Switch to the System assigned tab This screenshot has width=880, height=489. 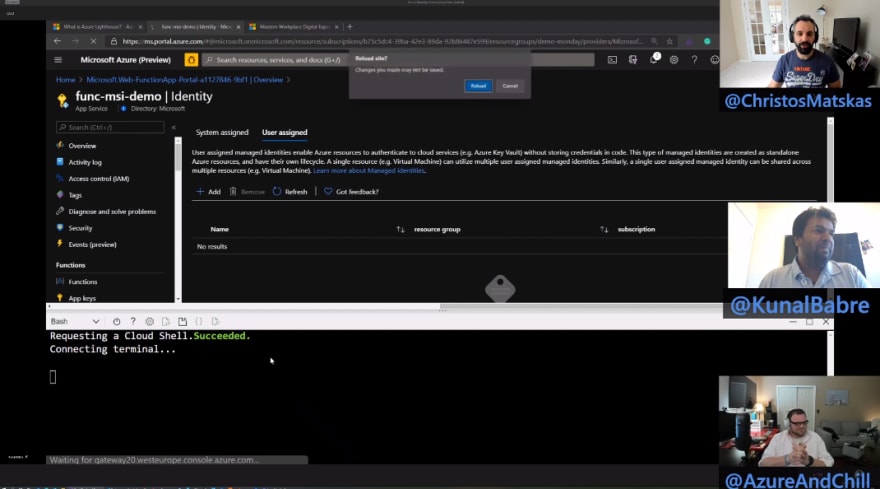coord(222,132)
